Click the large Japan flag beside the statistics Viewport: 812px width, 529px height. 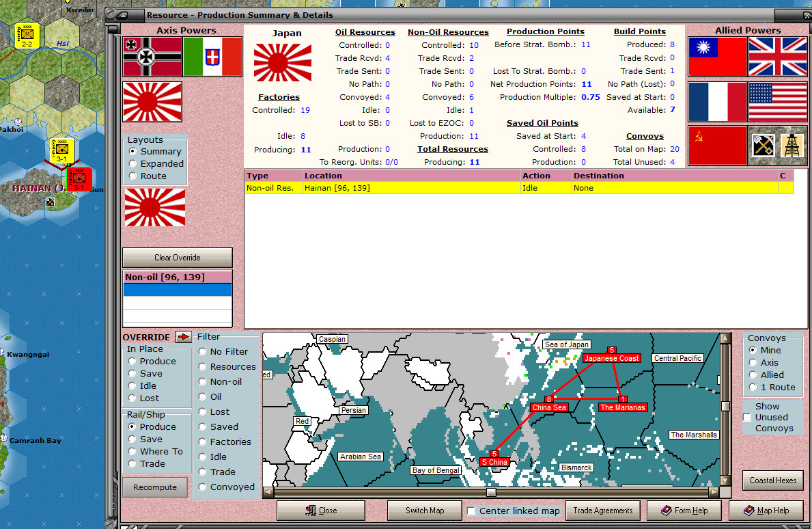283,62
